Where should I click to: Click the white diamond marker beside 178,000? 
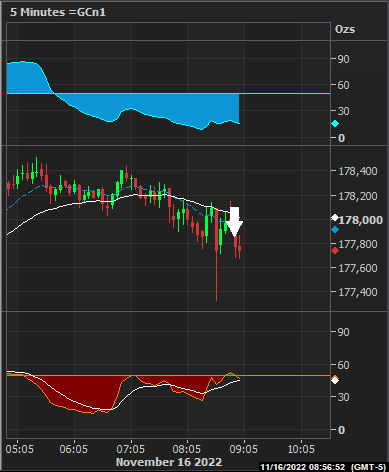(x=335, y=218)
